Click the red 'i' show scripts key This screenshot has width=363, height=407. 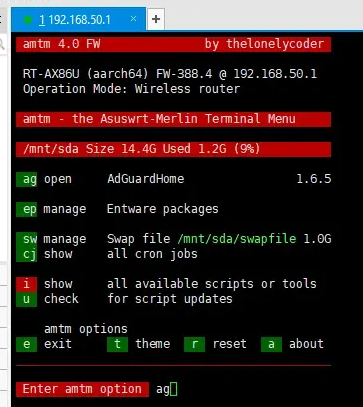click(27, 284)
